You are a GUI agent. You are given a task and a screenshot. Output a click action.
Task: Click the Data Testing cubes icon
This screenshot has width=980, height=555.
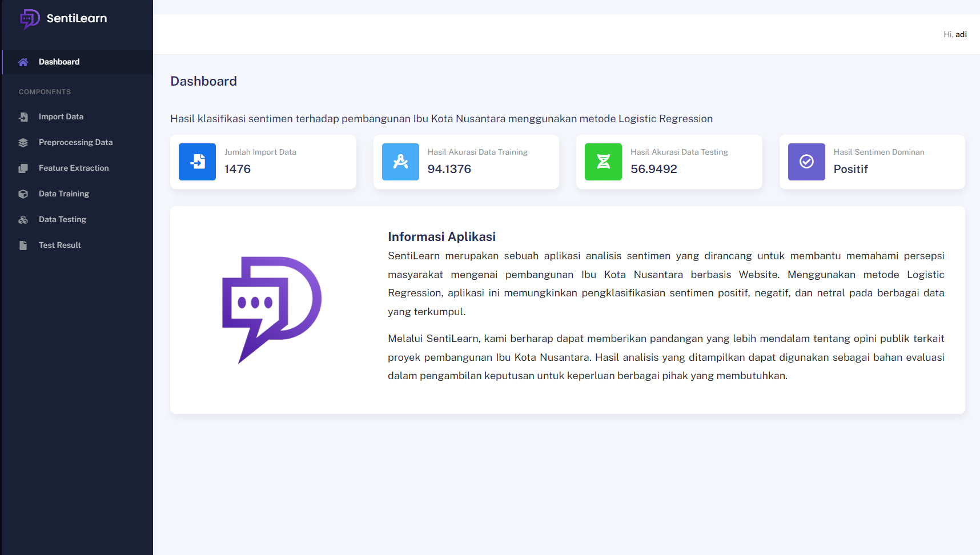23,220
